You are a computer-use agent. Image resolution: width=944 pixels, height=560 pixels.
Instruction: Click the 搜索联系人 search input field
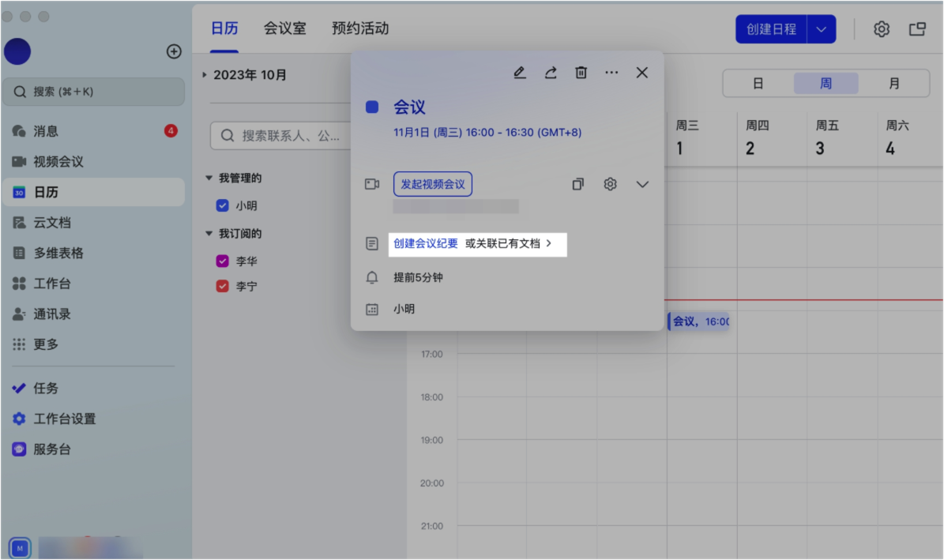pos(288,136)
